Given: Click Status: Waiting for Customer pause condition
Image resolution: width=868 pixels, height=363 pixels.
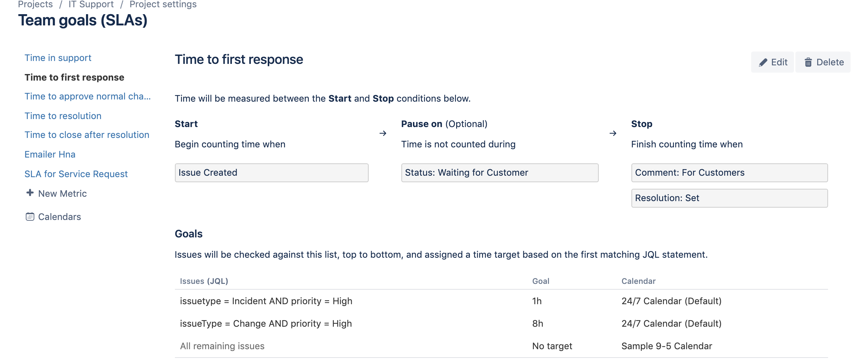Looking at the screenshot, I should coord(499,173).
